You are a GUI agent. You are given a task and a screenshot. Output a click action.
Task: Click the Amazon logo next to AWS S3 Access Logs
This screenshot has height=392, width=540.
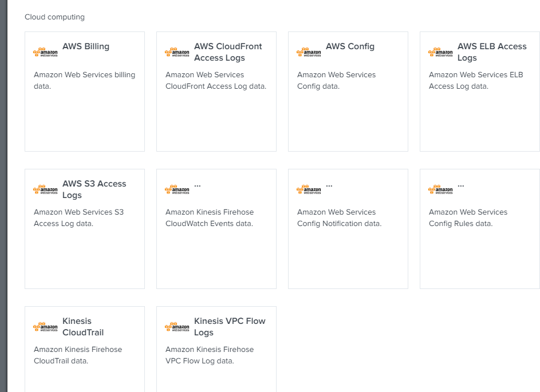(45, 189)
